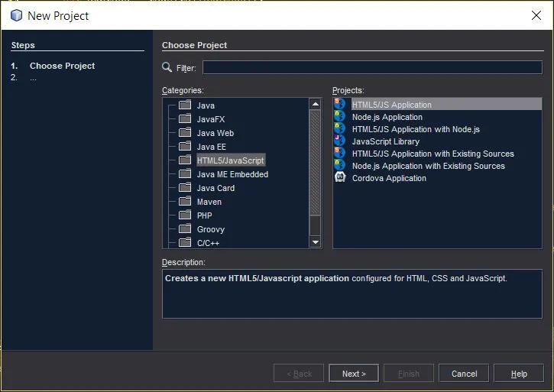Choose the C/C++ category
This screenshot has height=392, width=554.
point(208,243)
